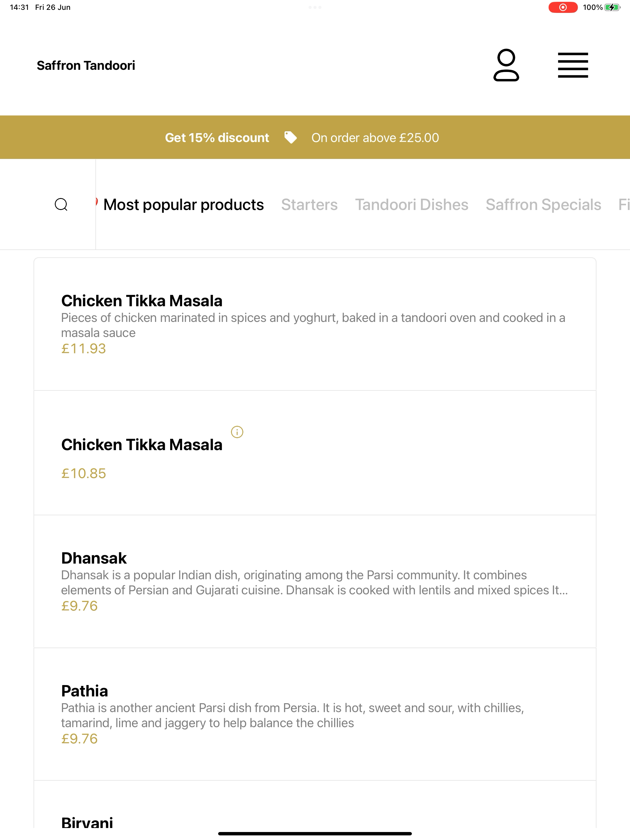Tap Chicken Tikka Masala description about masala sauce
The image size is (630, 840).
click(x=313, y=325)
